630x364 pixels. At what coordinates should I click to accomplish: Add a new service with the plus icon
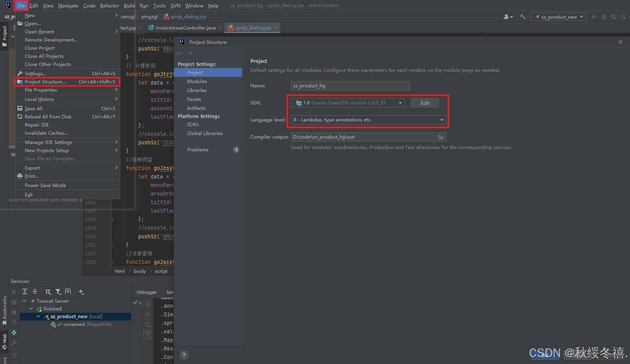point(81,291)
